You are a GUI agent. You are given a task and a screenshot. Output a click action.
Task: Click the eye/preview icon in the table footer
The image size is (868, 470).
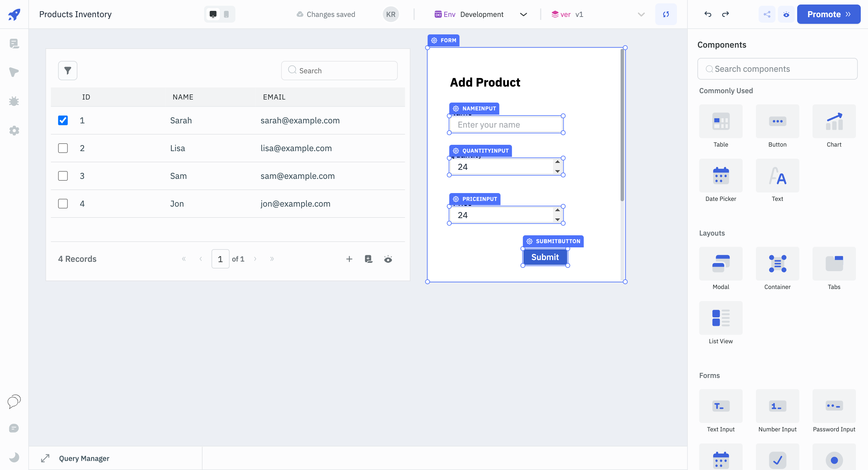[x=388, y=259]
